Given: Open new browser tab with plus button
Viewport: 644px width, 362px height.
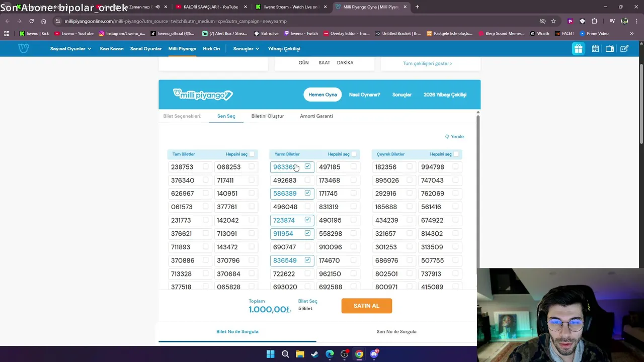Looking at the screenshot, I should [417, 7].
